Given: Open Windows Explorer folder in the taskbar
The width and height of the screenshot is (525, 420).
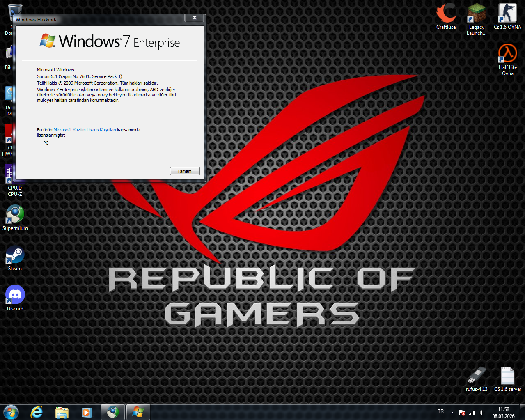Looking at the screenshot, I should [x=62, y=412].
